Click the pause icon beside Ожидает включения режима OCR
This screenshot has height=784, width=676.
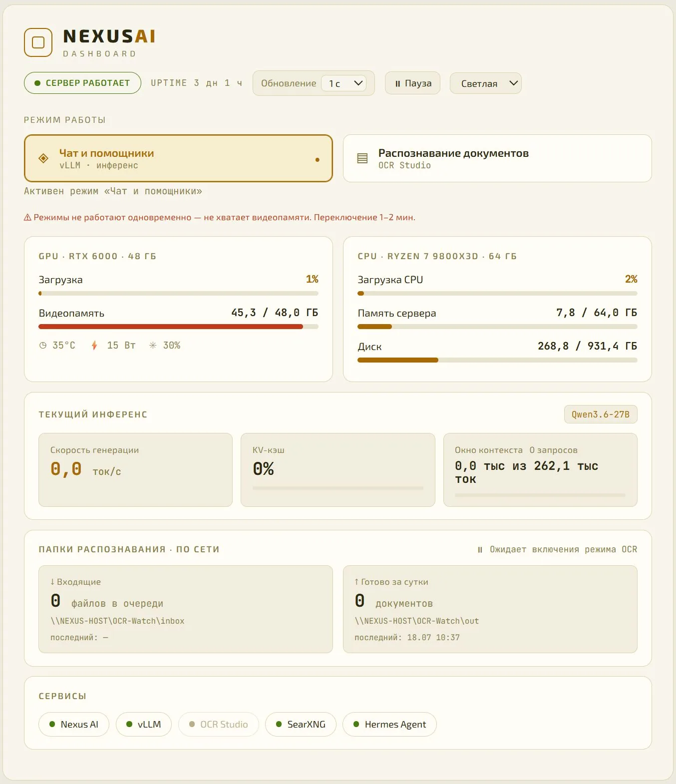pyautogui.click(x=480, y=550)
